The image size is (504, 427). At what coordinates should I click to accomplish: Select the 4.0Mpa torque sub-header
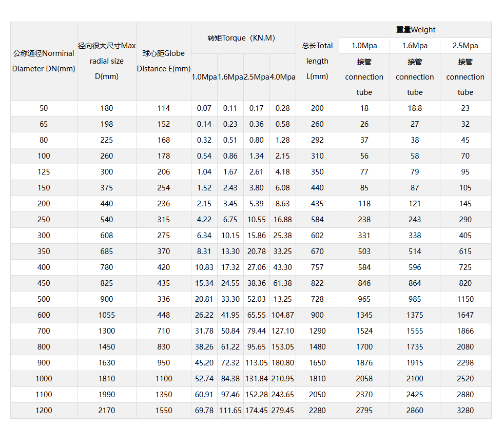tap(283, 77)
